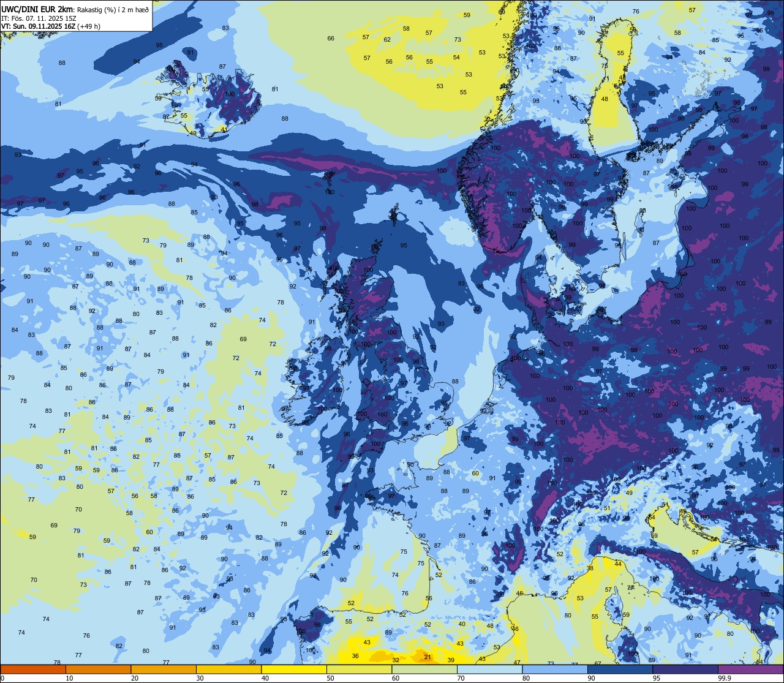This screenshot has width=784, height=683.
Task: Click the 90–95% dark blue legend swatch
Action: click(x=620, y=669)
